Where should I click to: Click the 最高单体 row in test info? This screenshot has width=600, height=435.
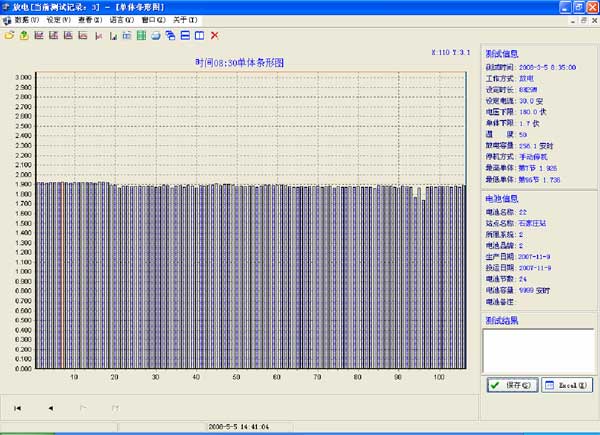(521, 168)
